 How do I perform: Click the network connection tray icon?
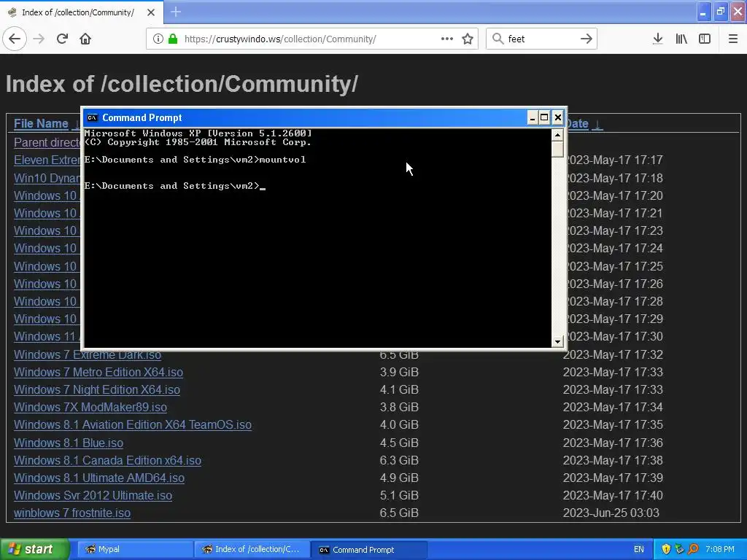[x=679, y=550]
